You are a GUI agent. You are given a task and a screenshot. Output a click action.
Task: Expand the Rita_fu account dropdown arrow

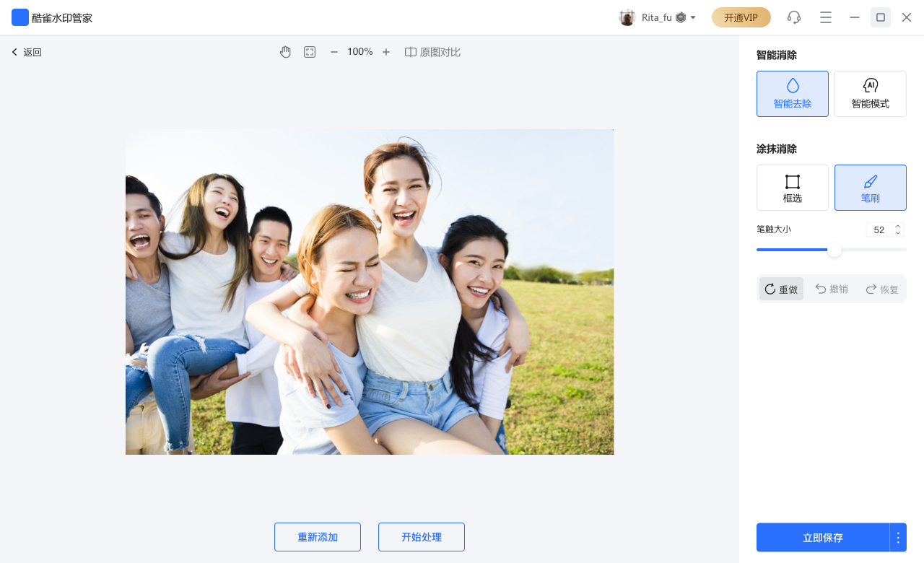point(693,17)
